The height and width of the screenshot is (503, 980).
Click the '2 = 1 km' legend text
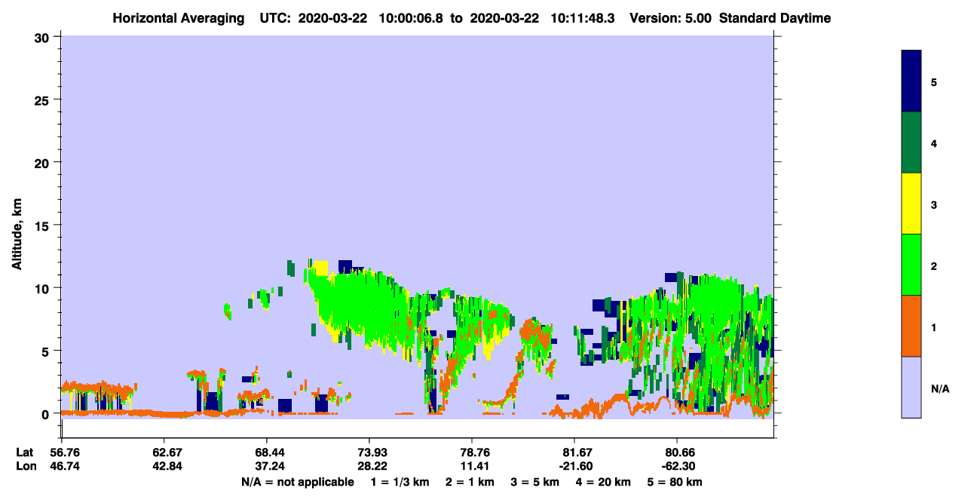pos(470,482)
